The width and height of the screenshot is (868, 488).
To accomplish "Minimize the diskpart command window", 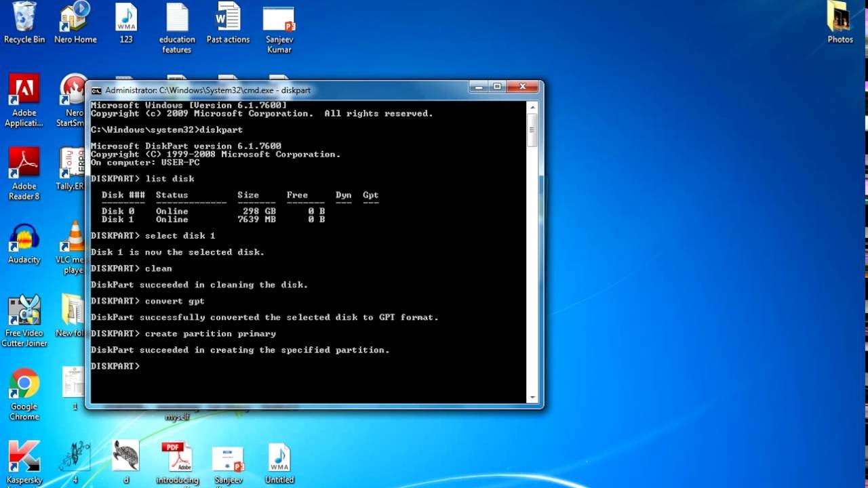I will 479,87.
